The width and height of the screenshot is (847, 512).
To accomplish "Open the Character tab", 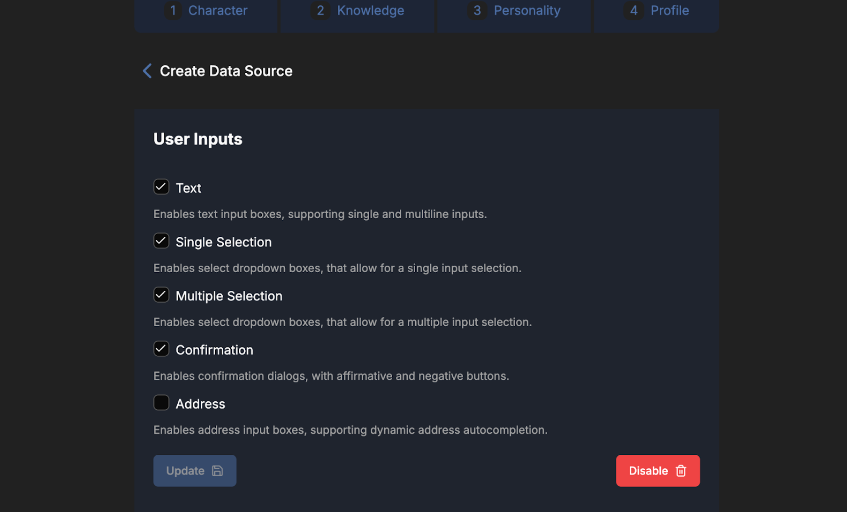I will point(206,14).
